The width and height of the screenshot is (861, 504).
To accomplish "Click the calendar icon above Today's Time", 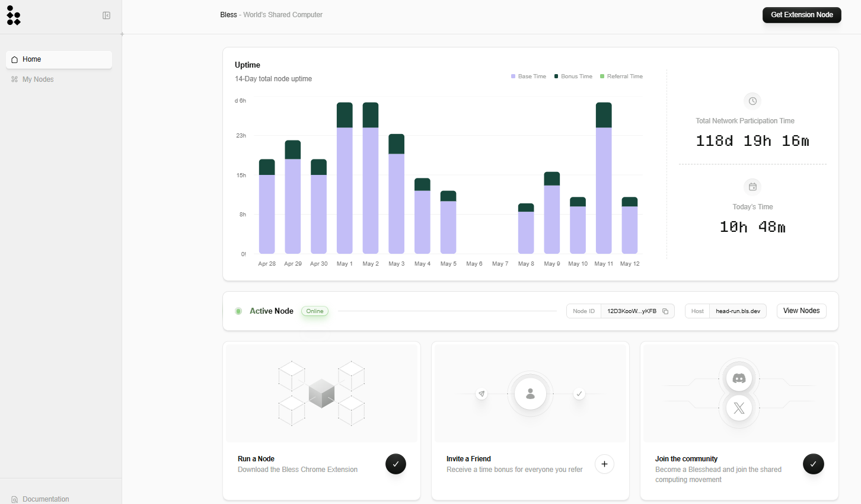I will pos(752,187).
